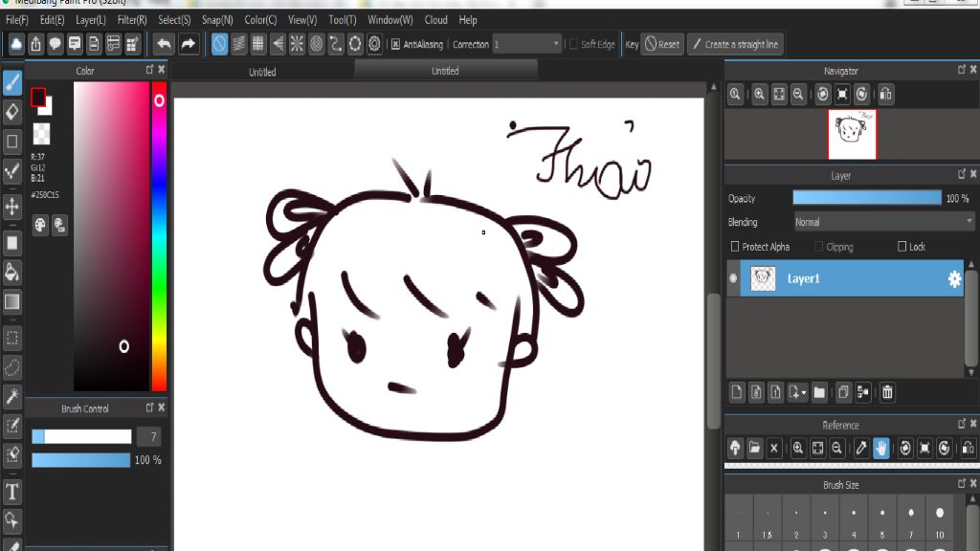The image size is (980, 551).
Task: Click the Reset button
Action: click(662, 44)
